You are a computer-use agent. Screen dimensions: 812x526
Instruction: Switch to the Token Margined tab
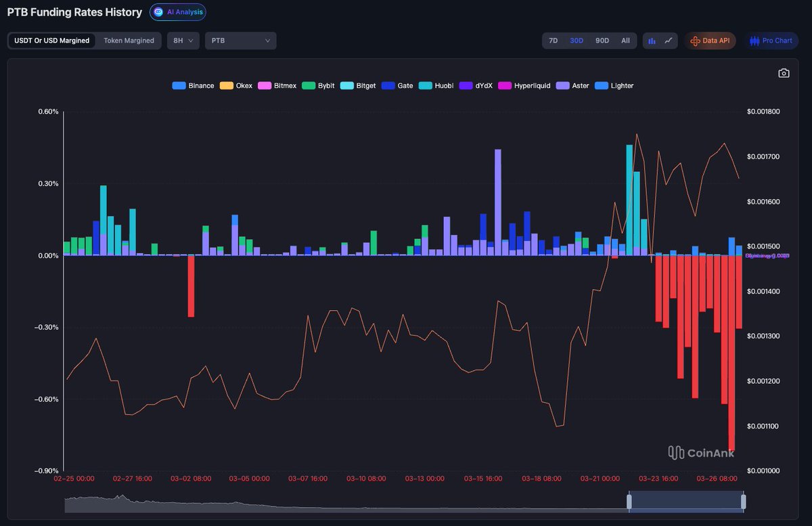point(129,41)
